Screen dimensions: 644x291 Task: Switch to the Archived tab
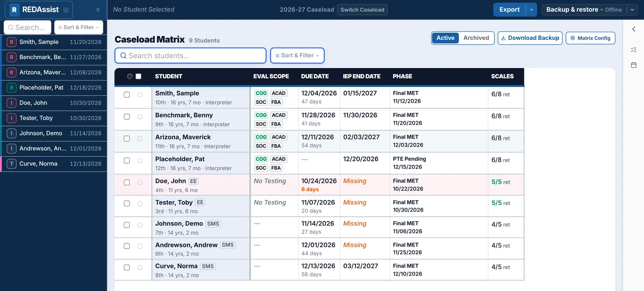(x=476, y=38)
